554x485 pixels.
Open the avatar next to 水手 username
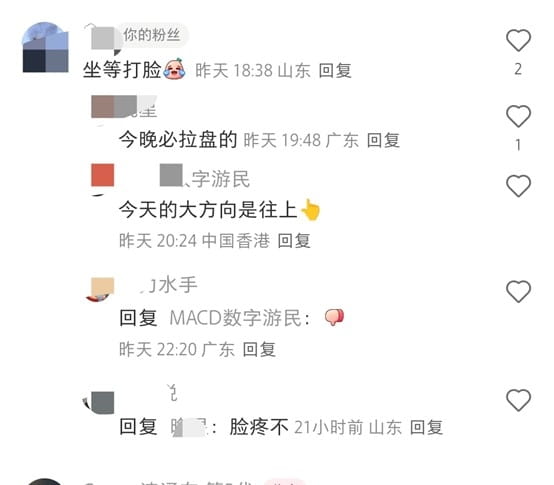tap(102, 290)
